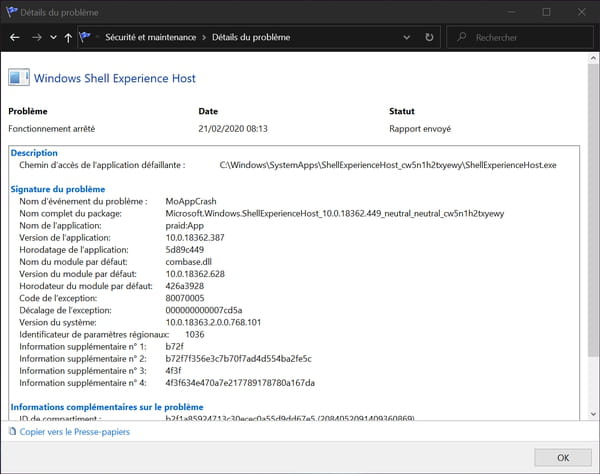Click 'Copier vers le Presse-papiers' link
This screenshot has height=474, width=600.
click(x=75, y=432)
